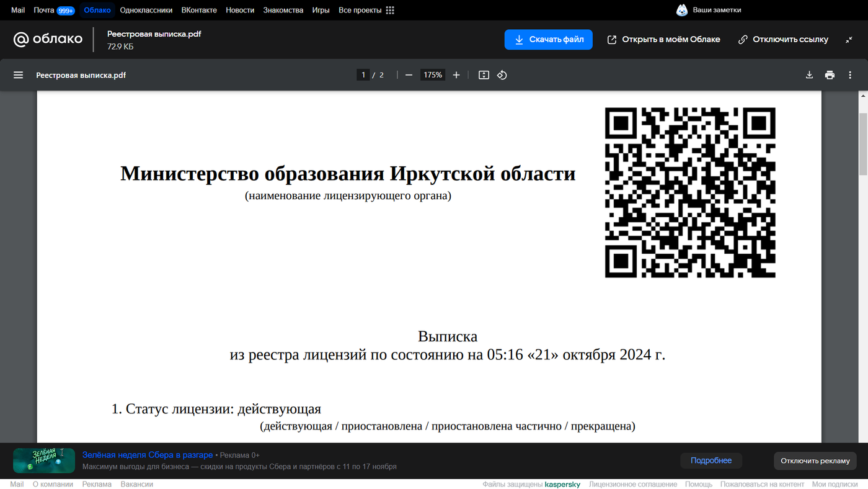Click the fit to page icon
The width and height of the screenshot is (868, 489).
pyautogui.click(x=484, y=75)
